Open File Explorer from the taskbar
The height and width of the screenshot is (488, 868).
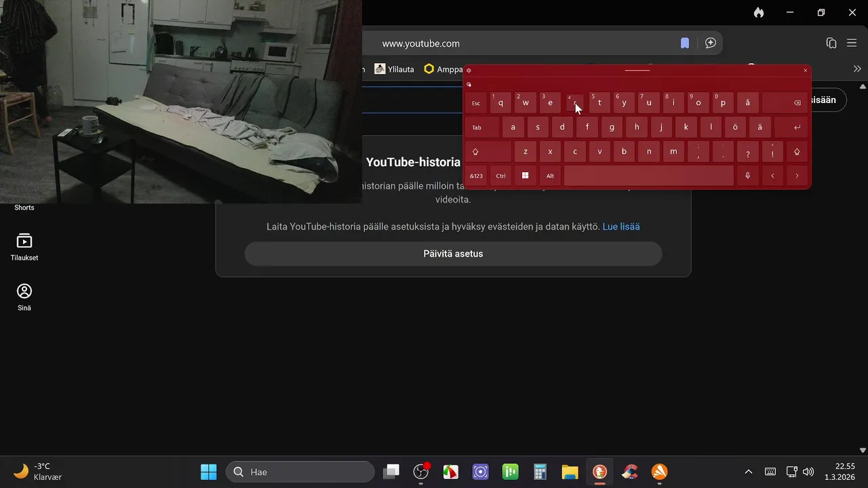tap(570, 472)
